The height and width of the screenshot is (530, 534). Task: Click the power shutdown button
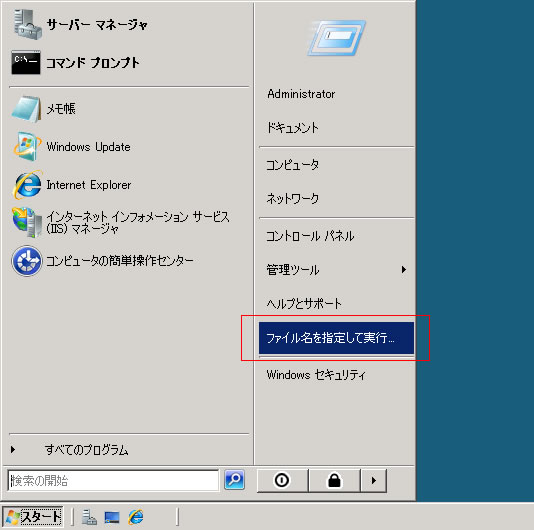(x=282, y=480)
